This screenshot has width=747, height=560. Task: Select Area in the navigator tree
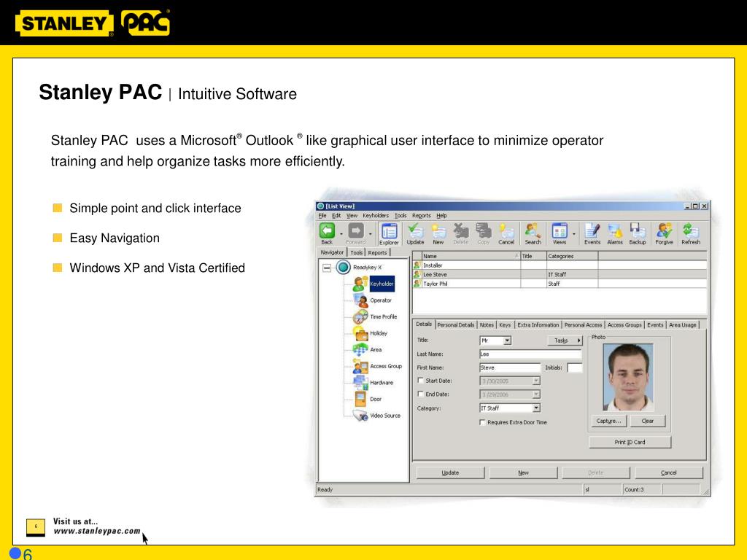376,349
